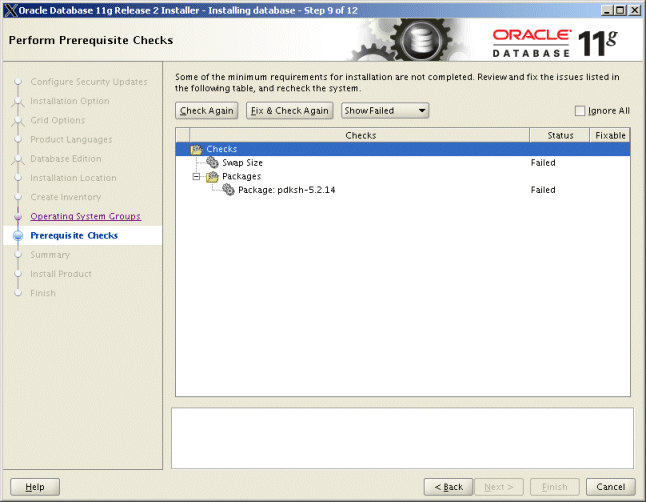The height and width of the screenshot is (502, 646).
Task: Close the installer window
Action: coord(634,10)
